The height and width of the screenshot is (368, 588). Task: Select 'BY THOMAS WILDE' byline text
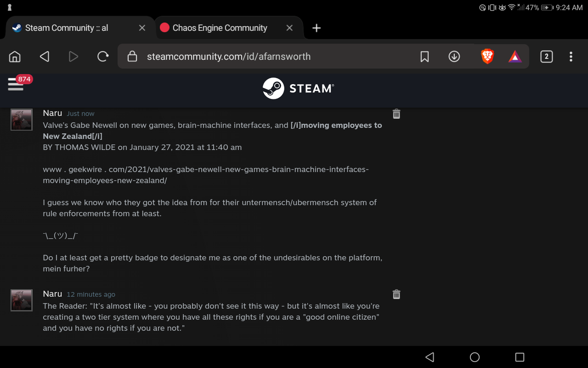79,147
